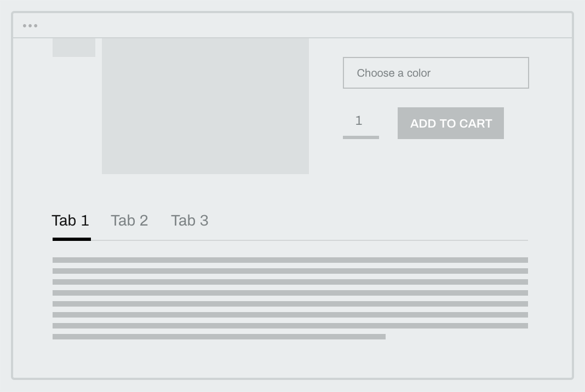Switch to Tab 2
This screenshot has height=392, width=585.
[x=129, y=221]
